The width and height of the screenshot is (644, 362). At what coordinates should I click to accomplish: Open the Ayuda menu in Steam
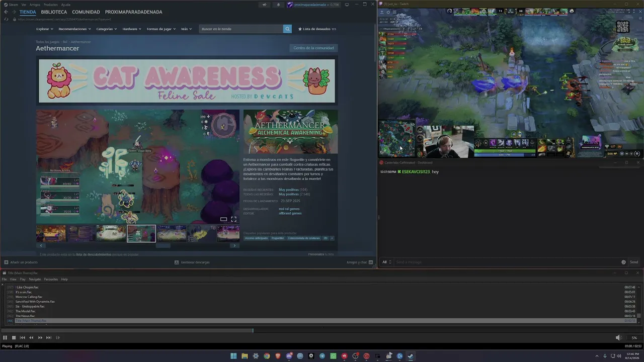point(66,5)
